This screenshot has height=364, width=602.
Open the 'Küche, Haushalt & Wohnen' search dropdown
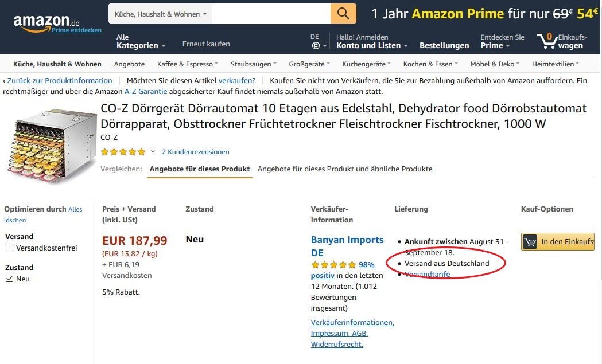(161, 14)
